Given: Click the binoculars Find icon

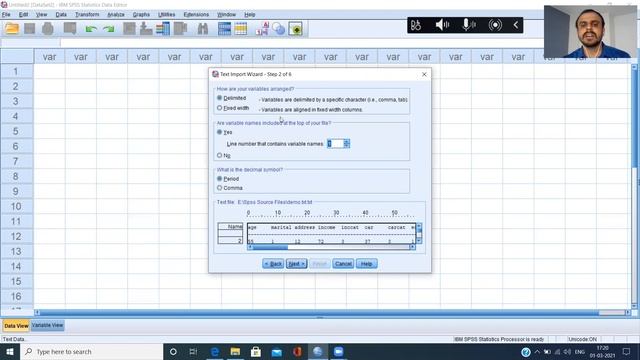Looking at the screenshot, I should [x=203, y=29].
